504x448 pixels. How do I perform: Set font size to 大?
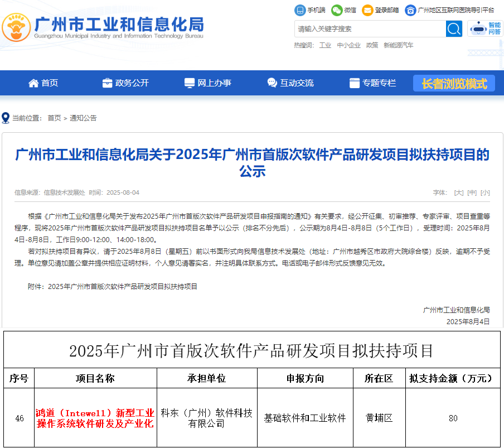(x=459, y=192)
